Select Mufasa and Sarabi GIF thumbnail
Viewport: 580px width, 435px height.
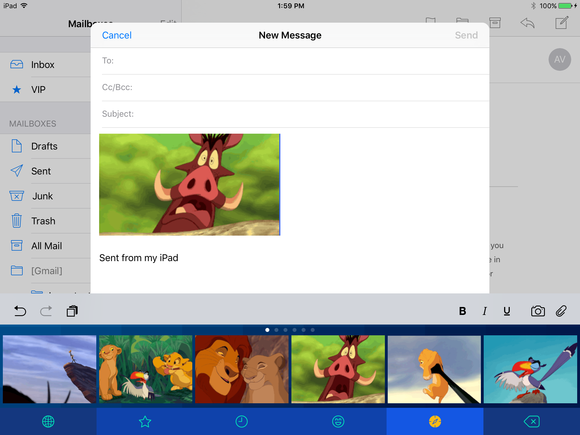[x=242, y=369]
